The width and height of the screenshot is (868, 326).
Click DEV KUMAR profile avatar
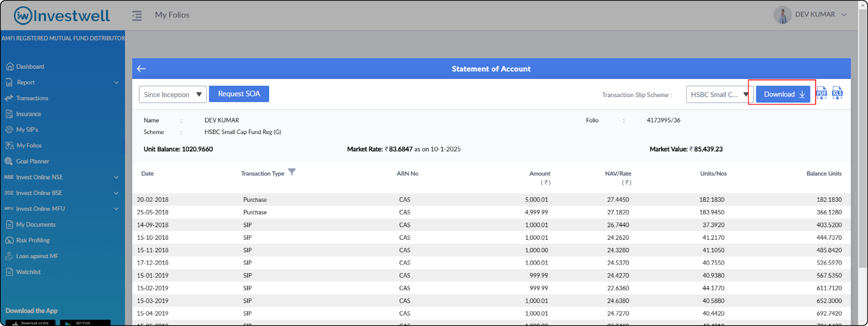pos(782,15)
